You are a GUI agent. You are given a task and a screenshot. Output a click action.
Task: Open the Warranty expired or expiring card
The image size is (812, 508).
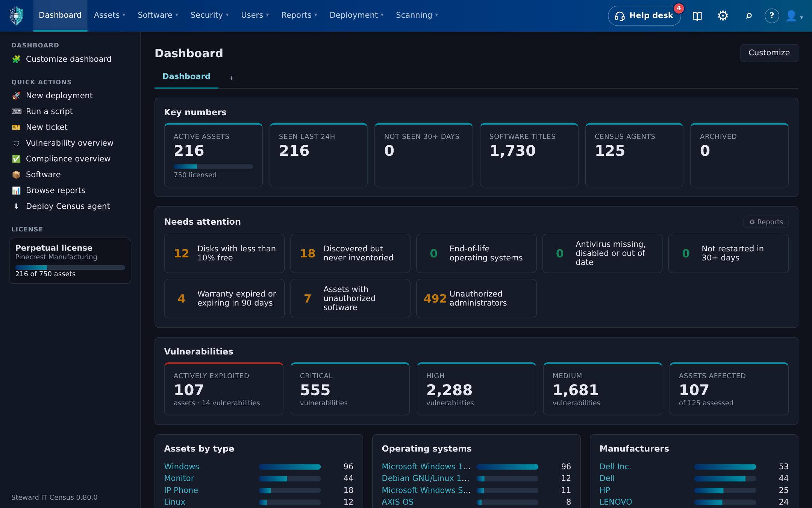pos(224,298)
